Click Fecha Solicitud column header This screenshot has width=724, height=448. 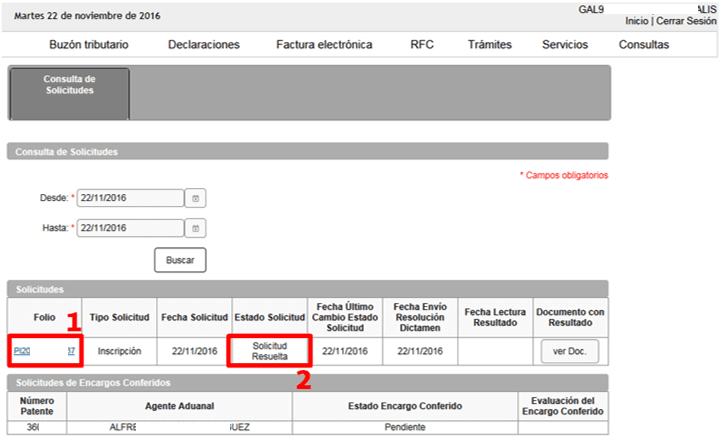tap(194, 317)
